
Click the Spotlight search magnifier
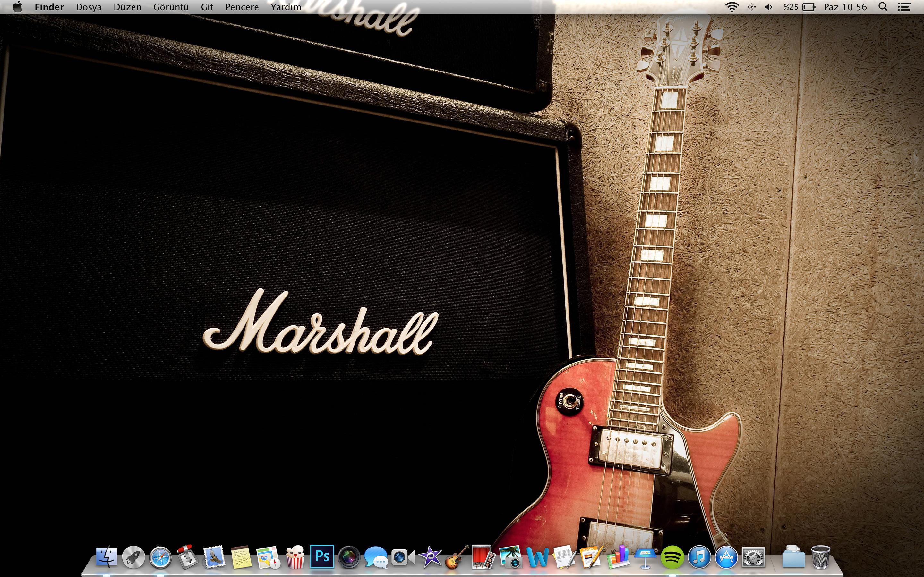click(883, 7)
